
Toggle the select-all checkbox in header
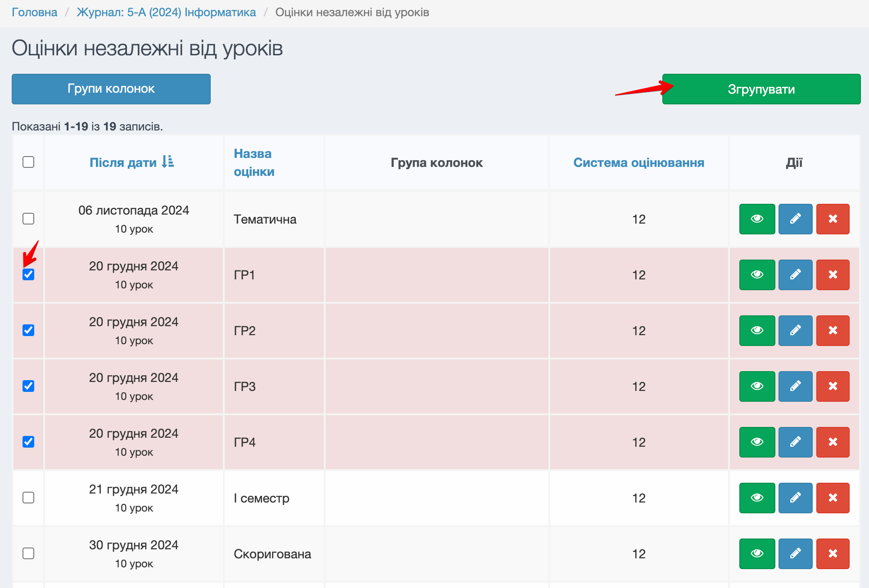coord(28,162)
